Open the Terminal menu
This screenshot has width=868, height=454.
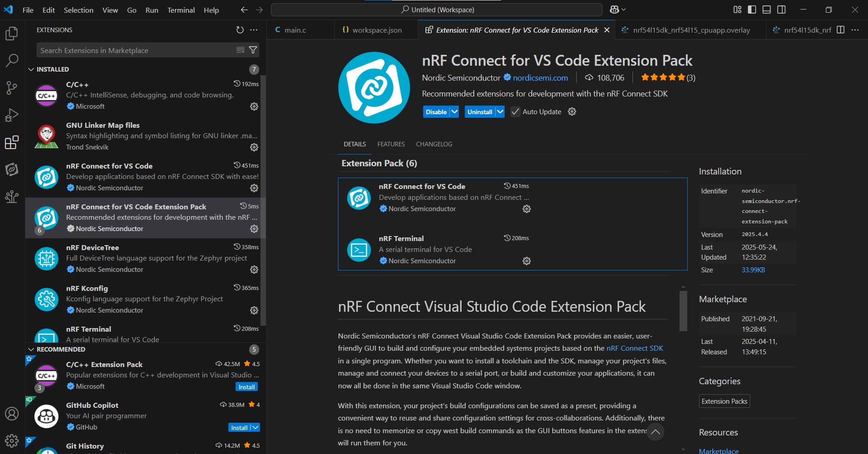pos(181,10)
